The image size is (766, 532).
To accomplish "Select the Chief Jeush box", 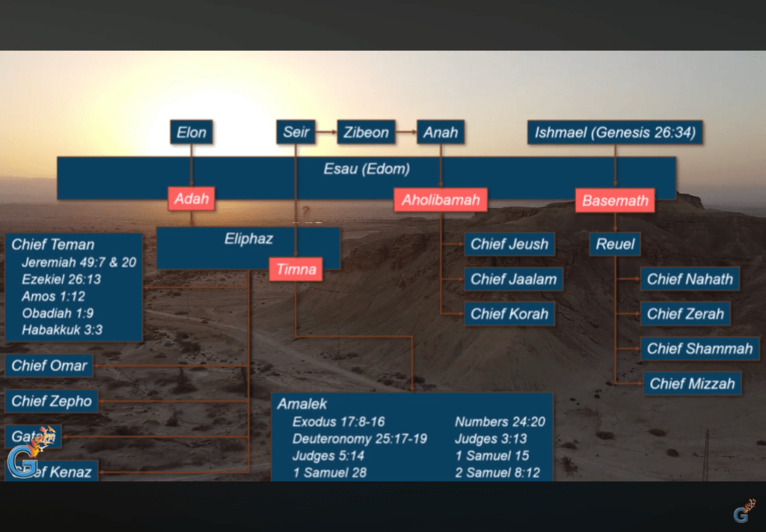I will (509, 244).
